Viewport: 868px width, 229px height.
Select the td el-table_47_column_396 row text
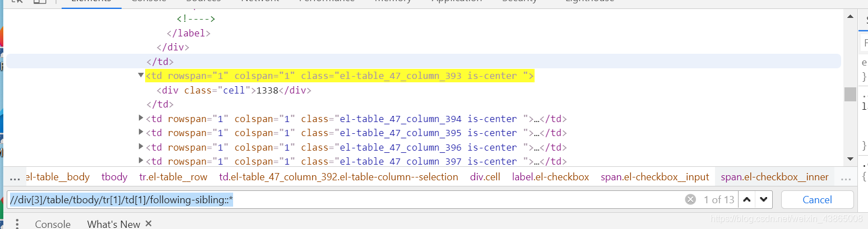pyautogui.click(x=356, y=147)
